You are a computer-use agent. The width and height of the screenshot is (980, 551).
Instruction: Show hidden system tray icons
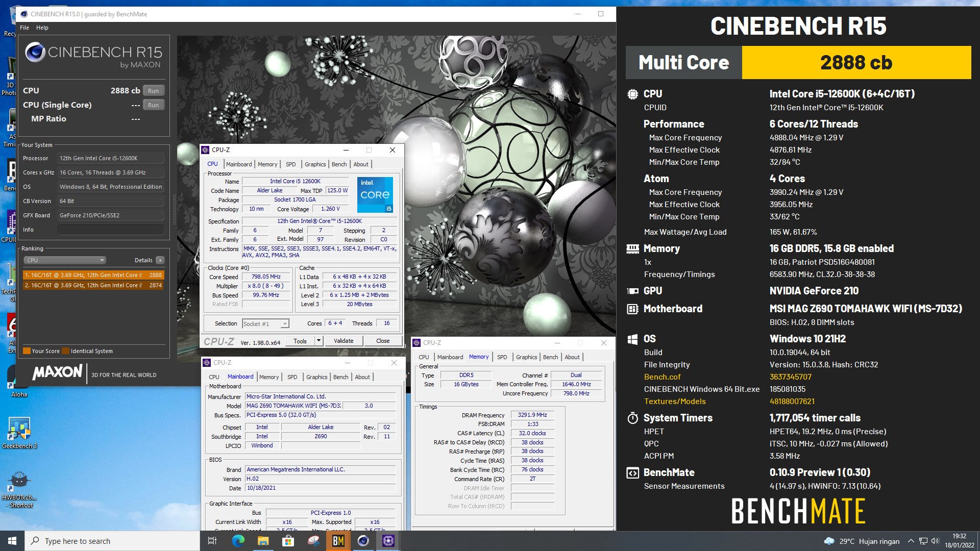pyautogui.click(x=911, y=541)
